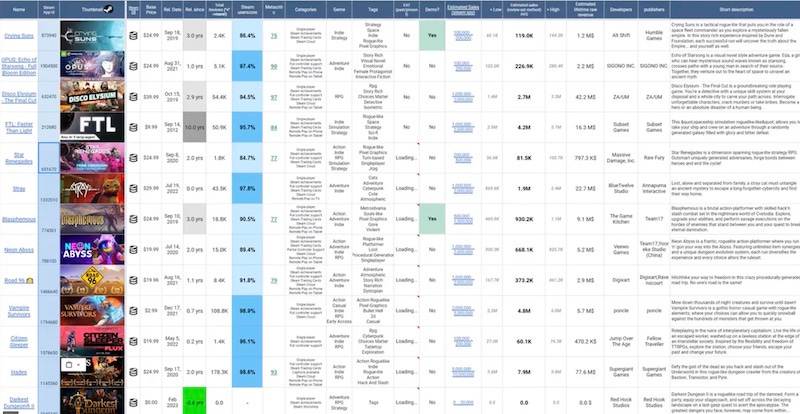Open FTL: Faster Than Light link
Image resolution: width=800 pixels, height=414 pixels.
coord(19,127)
